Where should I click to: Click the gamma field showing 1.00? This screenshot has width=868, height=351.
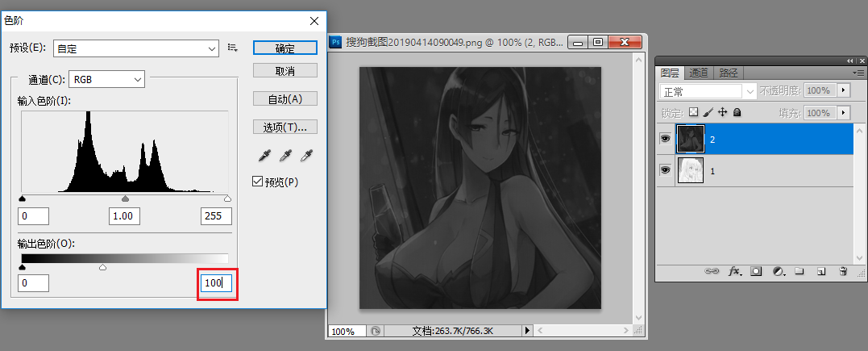pos(124,216)
